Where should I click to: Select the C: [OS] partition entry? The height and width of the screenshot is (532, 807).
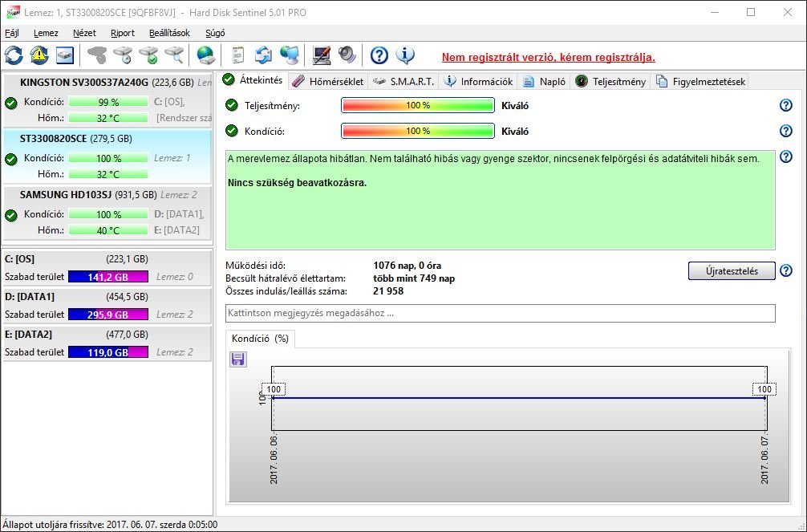107,268
